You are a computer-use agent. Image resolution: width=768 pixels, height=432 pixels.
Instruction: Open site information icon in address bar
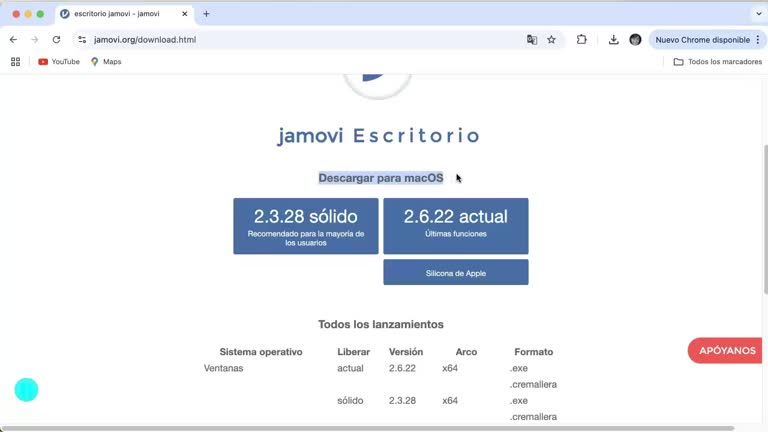coord(82,40)
